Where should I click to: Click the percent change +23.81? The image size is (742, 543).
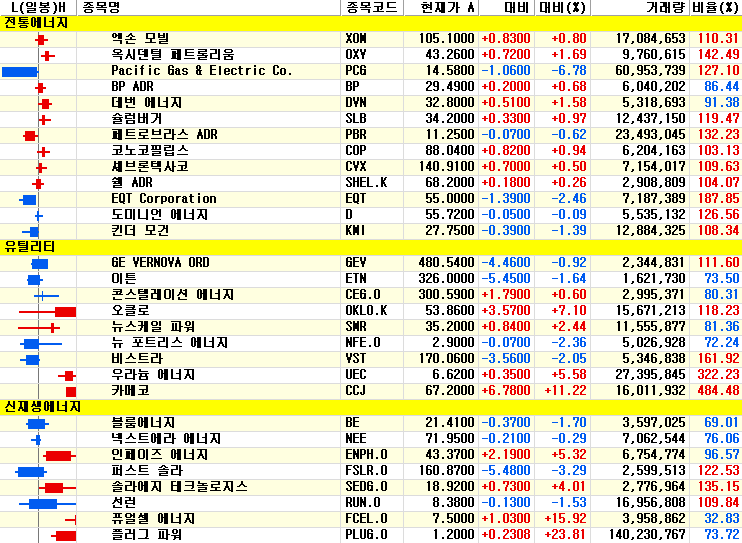coord(565,534)
